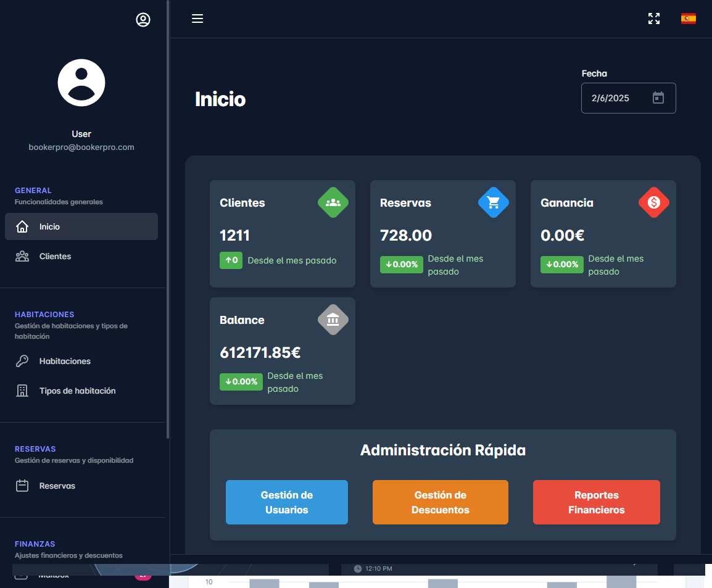Open Tipos de habitación menu item
This screenshot has width=712, height=588.
[77, 391]
